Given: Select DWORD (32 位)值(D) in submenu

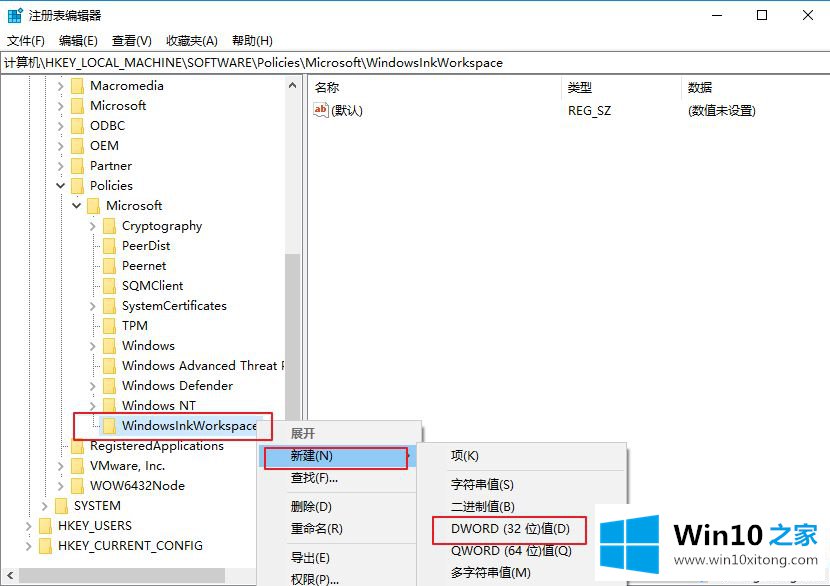Looking at the screenshot, I should click(x=510, y=529).
